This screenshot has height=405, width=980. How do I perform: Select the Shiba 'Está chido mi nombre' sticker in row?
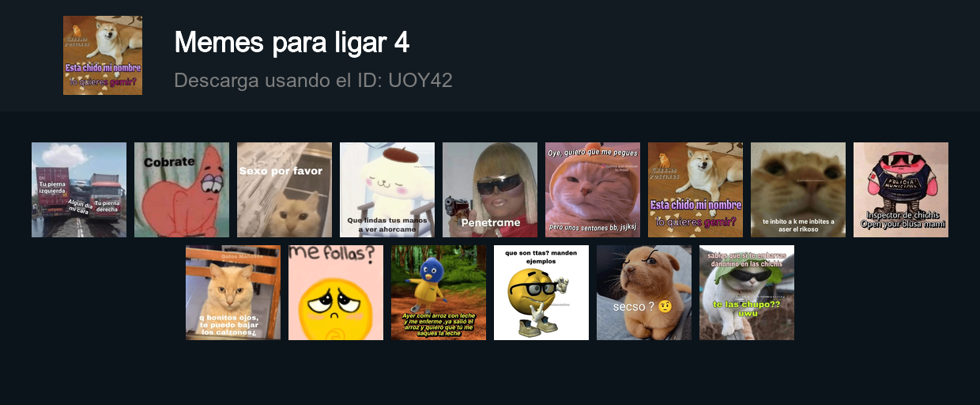[695, 190]
